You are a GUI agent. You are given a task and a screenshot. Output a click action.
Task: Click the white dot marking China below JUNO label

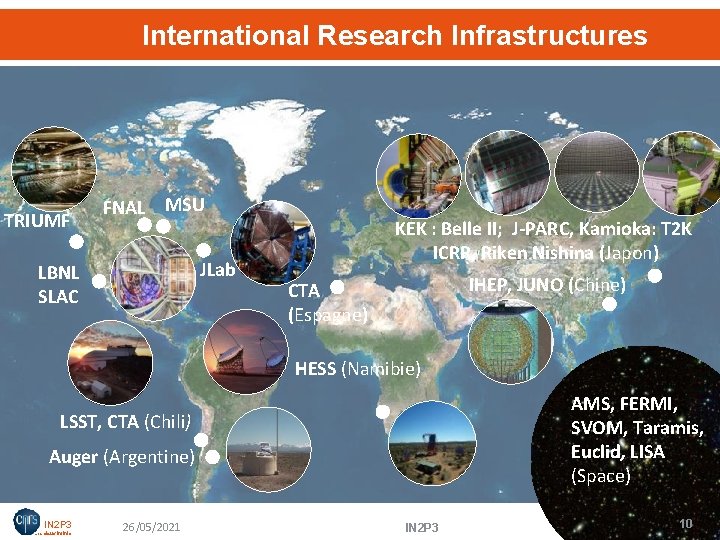609,304
